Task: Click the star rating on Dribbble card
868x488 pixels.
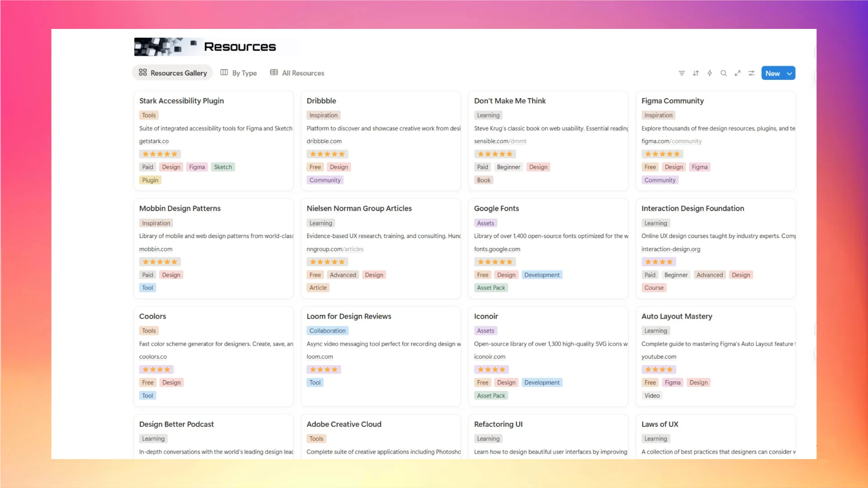Action: tap(327, 154)
